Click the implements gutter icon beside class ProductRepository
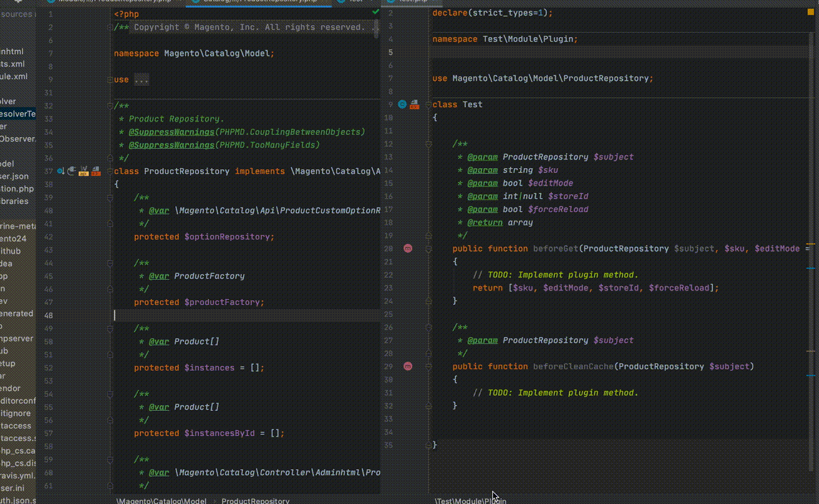Image resolution: width=819 pixels, height=504 pixels. pyautogui.click(x=60, y=171)
